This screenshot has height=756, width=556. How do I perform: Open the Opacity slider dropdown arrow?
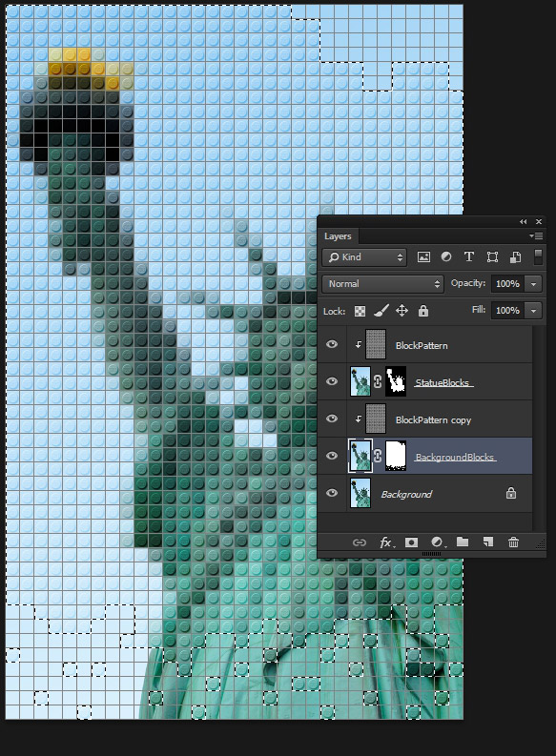pyautogui.click(x=533, y=284)
